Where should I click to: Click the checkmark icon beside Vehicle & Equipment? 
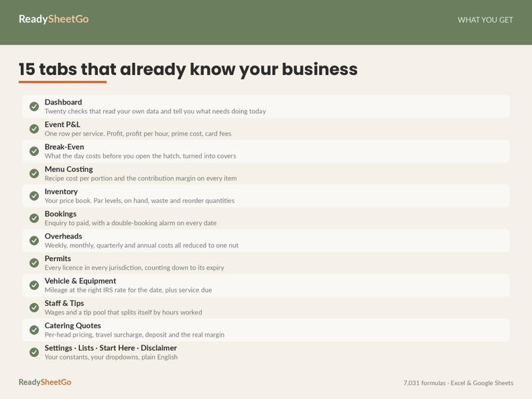(x=34, y=285)
